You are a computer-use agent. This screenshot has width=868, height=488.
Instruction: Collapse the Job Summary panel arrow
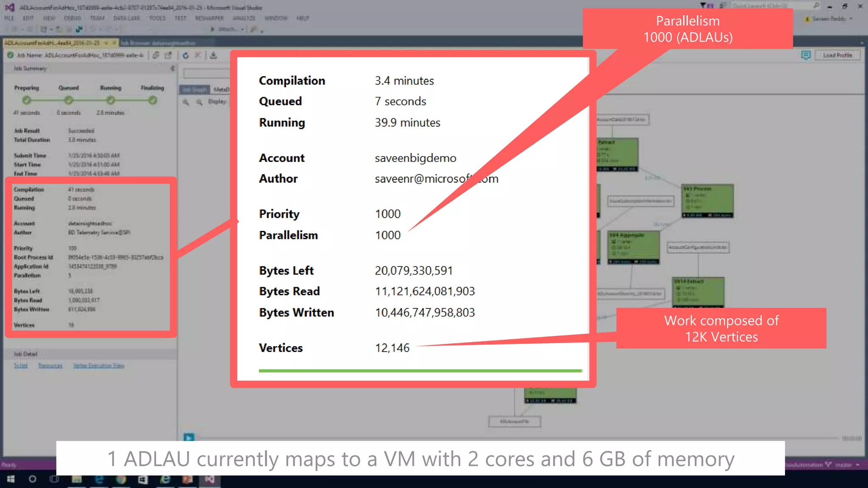coord(172,68)
